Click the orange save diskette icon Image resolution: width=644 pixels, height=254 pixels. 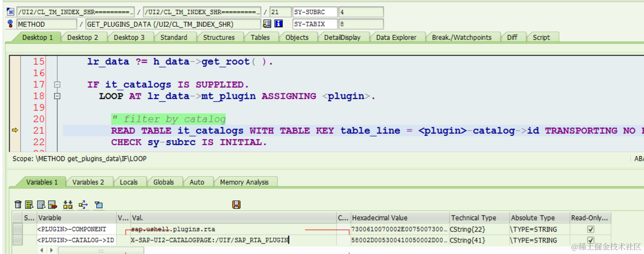(236, 204)
